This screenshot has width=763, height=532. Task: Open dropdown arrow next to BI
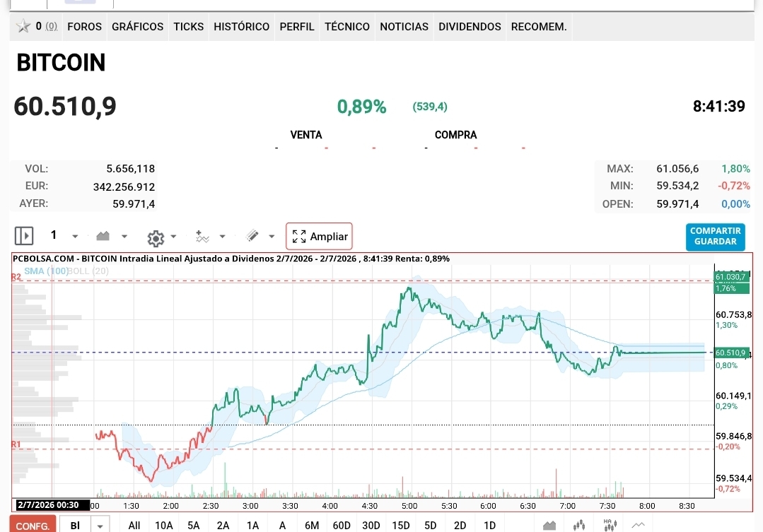point(100,526)
